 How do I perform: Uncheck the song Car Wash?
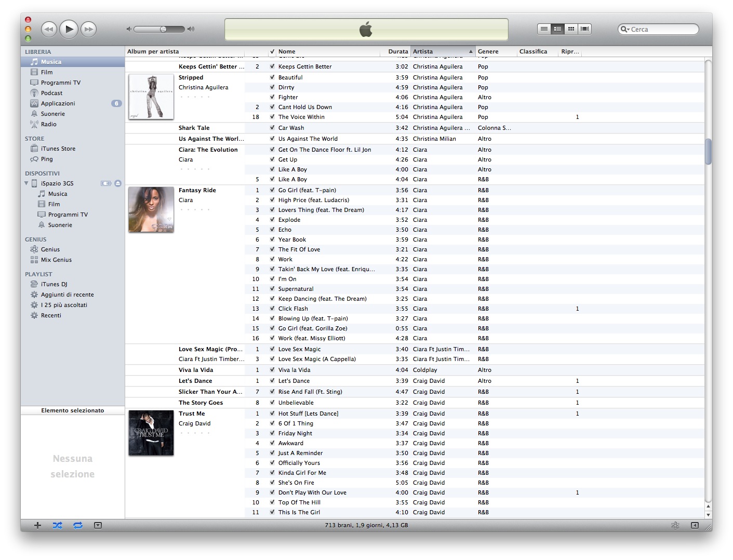pyautogui.click(x=272, y=128)
